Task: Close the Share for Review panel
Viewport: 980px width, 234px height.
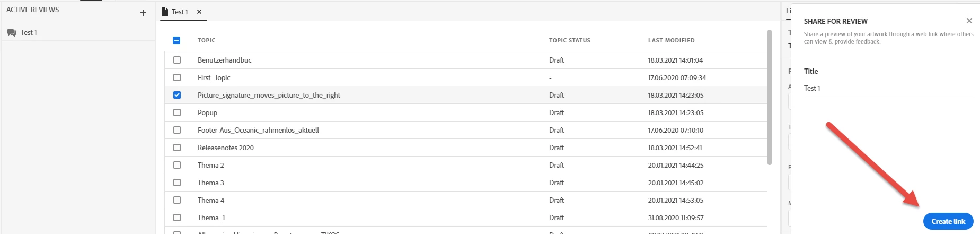Action: point(969,21)
